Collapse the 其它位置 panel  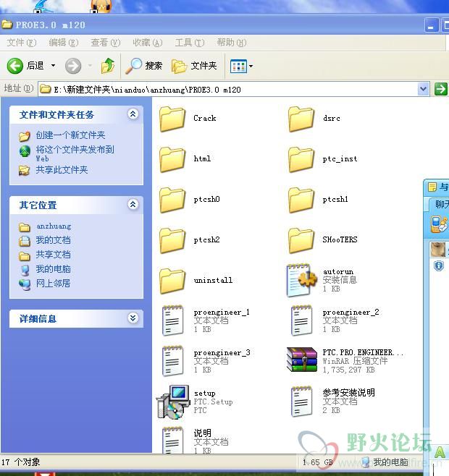[x=133, y=204]
